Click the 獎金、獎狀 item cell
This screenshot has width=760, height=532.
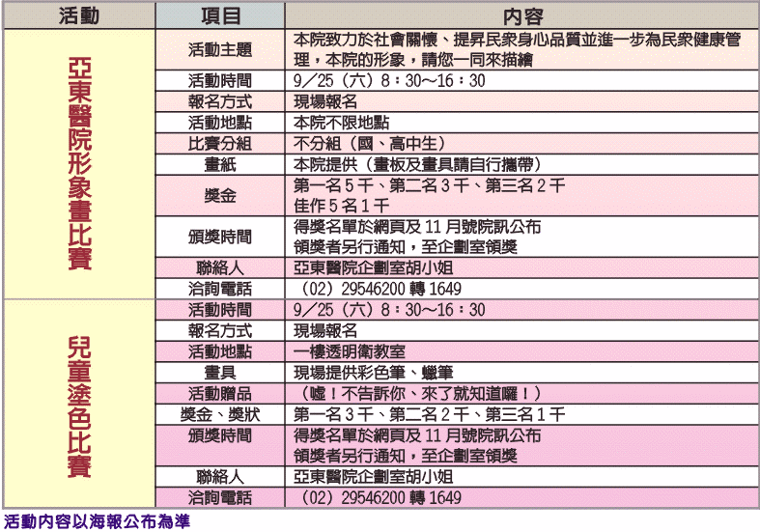(220, 415)
